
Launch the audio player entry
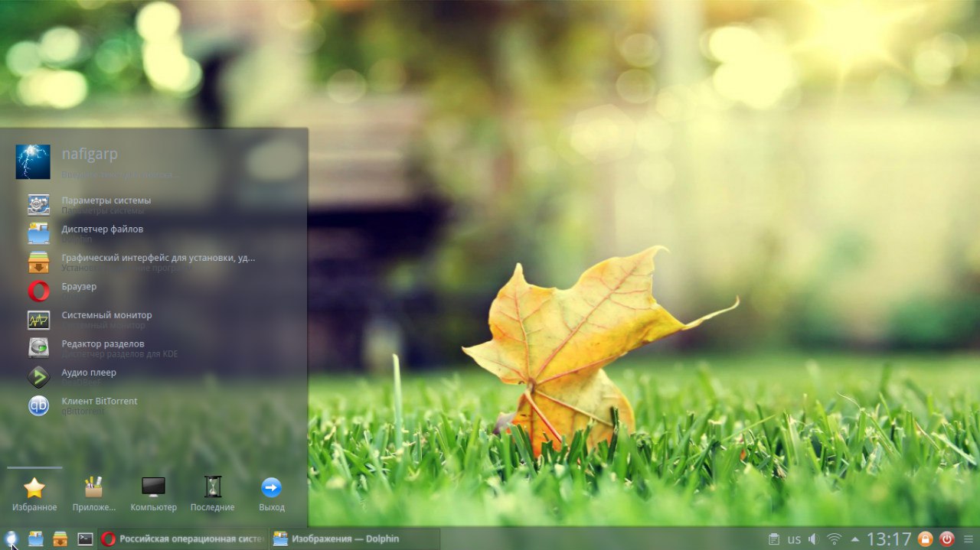tap(89, 376)
